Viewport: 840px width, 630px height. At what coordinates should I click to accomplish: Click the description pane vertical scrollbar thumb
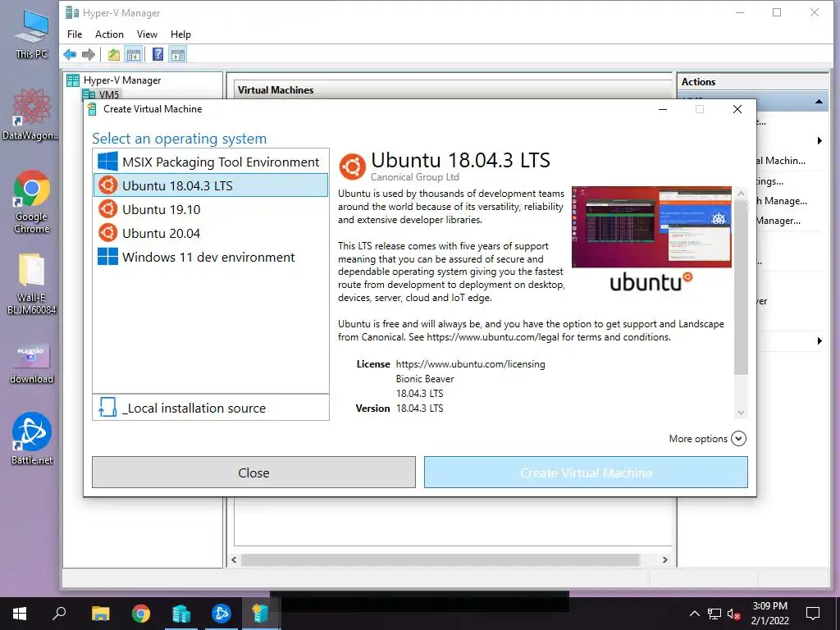tap(741, 287)
